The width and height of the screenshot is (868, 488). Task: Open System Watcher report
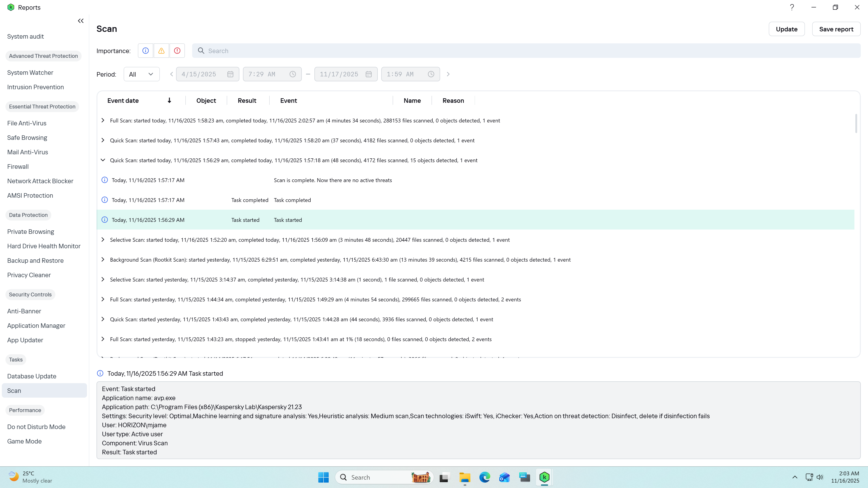click(30, 72)
